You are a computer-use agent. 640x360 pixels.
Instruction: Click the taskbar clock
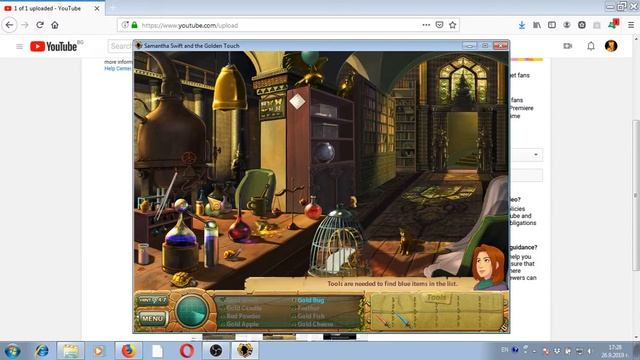coord(616,351)
